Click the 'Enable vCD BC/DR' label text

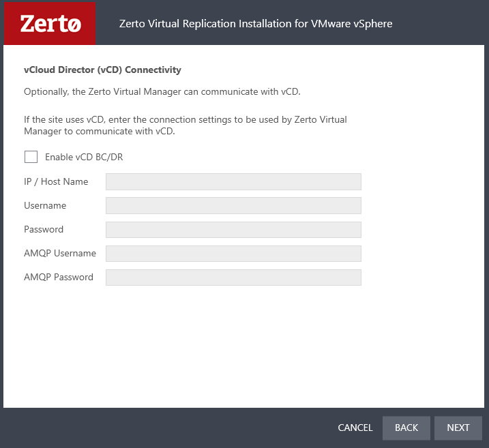click(84, 157)
